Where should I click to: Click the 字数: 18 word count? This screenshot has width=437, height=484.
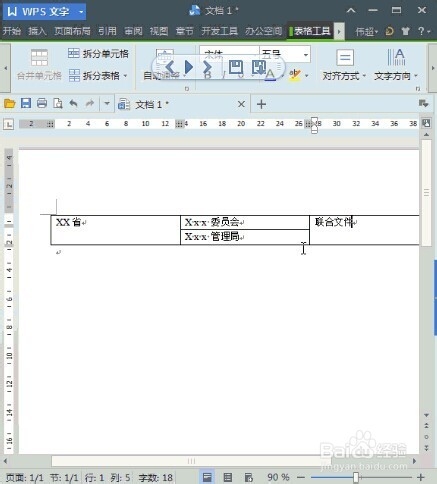click(156, 478)
